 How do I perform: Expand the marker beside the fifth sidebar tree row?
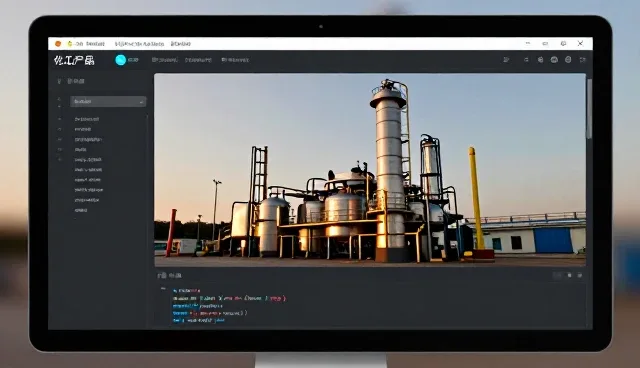click(x=60, y=160)
